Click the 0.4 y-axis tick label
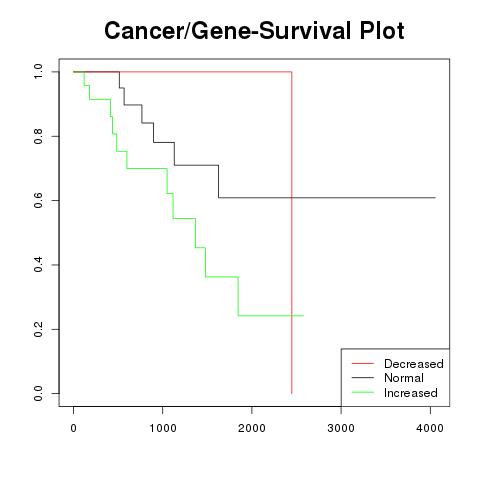The image size is (480, 480). [x=38, y=265]
